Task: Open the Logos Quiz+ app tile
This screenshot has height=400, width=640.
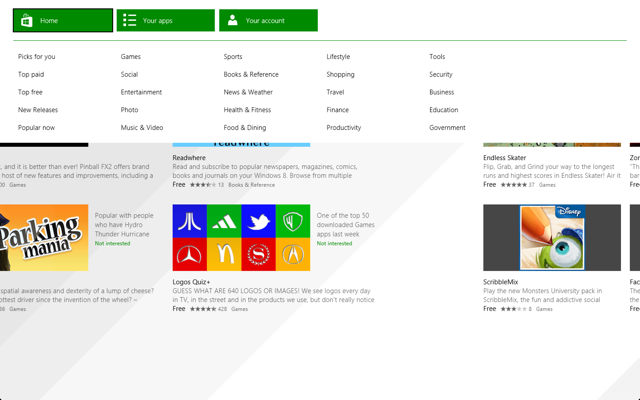Action: click(241, 238)
